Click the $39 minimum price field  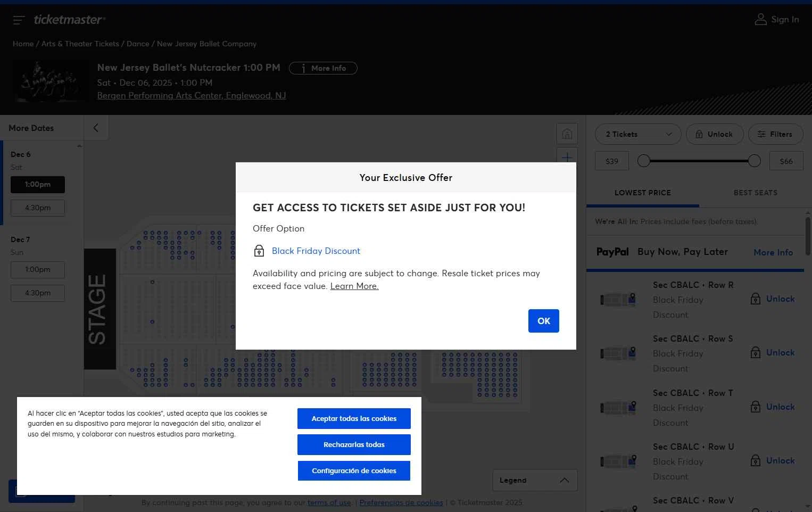point(612,161)
